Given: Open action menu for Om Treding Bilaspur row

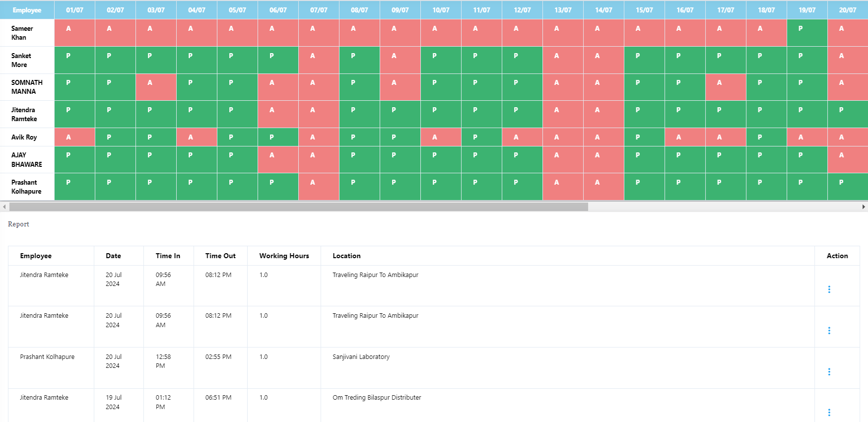Looking at the screenshot, I should click(829, 413).
